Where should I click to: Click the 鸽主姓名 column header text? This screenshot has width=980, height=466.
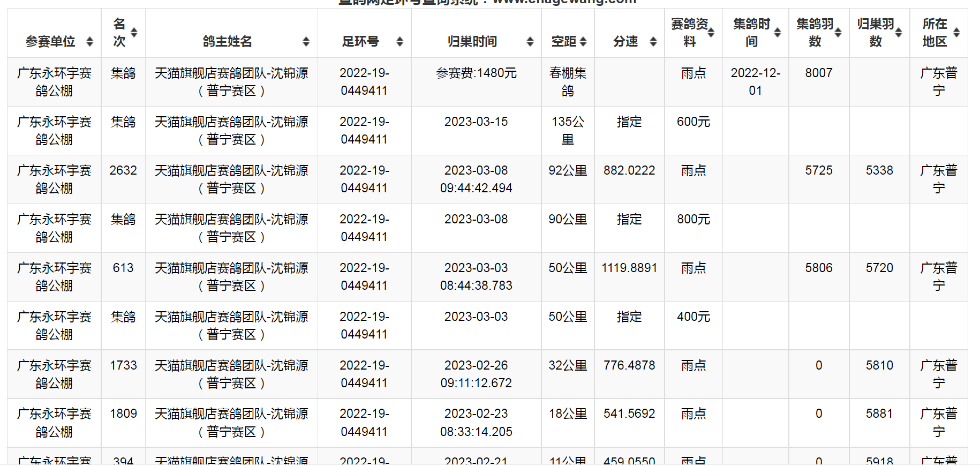point(227,41)
